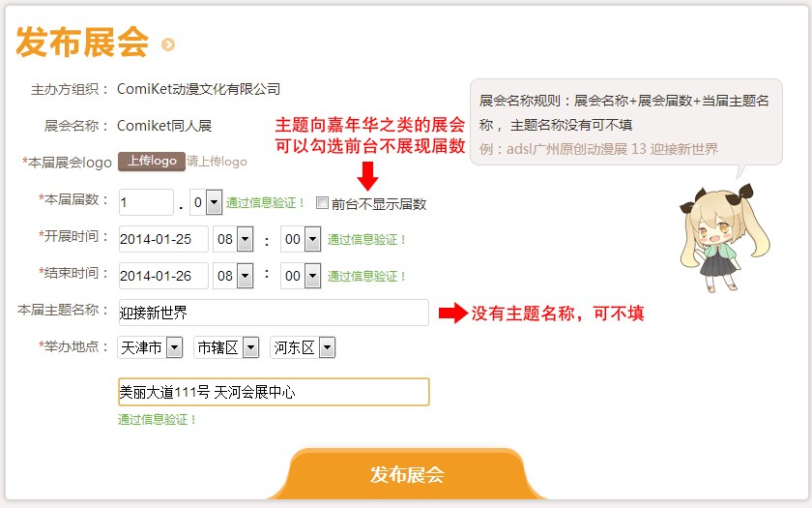Click the 上传logo upload button
Screen dimensions: 812x508
point(152,162)
